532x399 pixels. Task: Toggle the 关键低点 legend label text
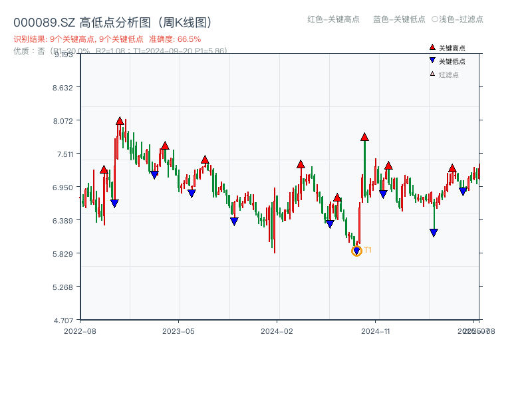(x=452, y=61)
